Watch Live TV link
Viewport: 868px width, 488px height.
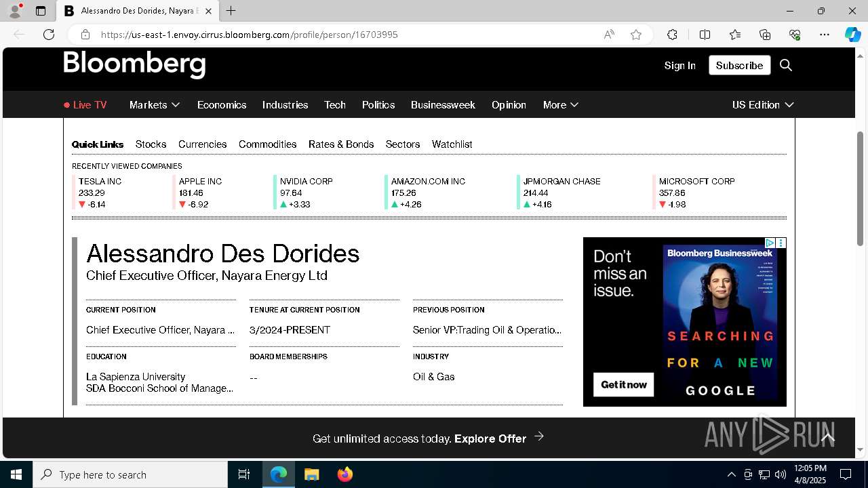[x=85, y=105]
